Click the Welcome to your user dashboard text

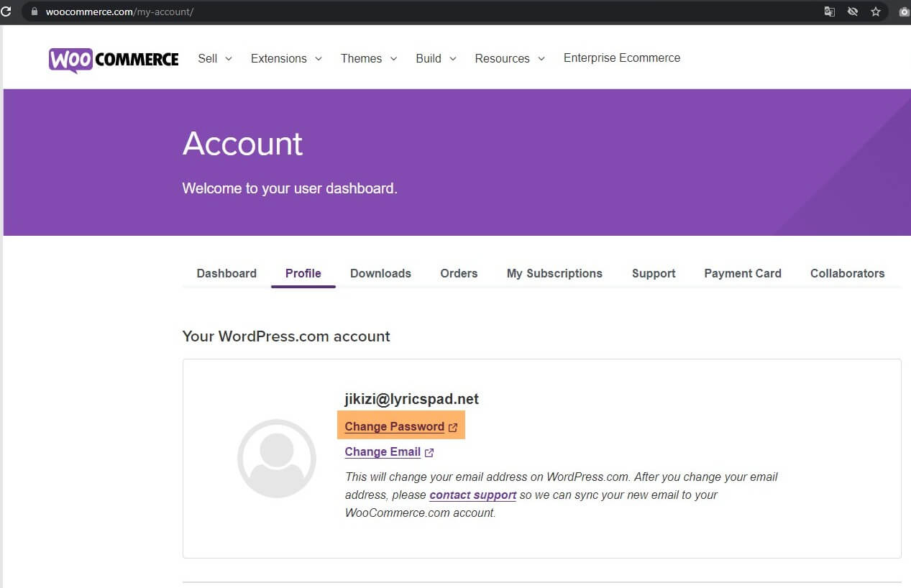[290, 189]
